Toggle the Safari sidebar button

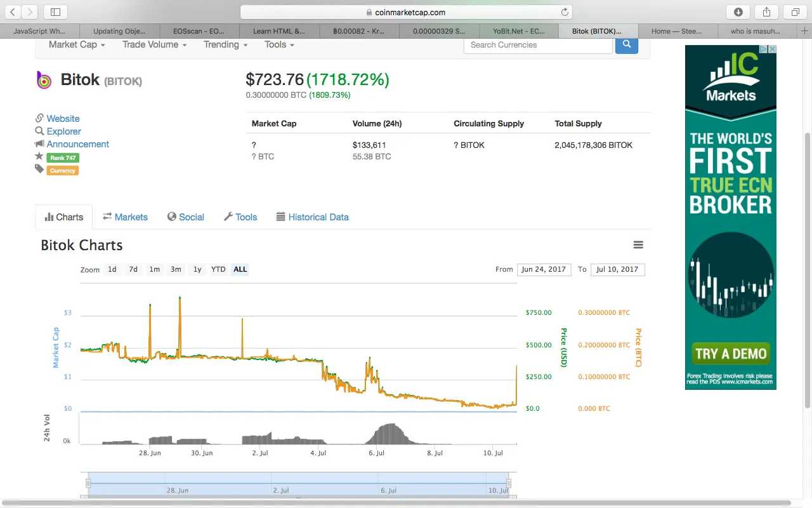point(55,12)
